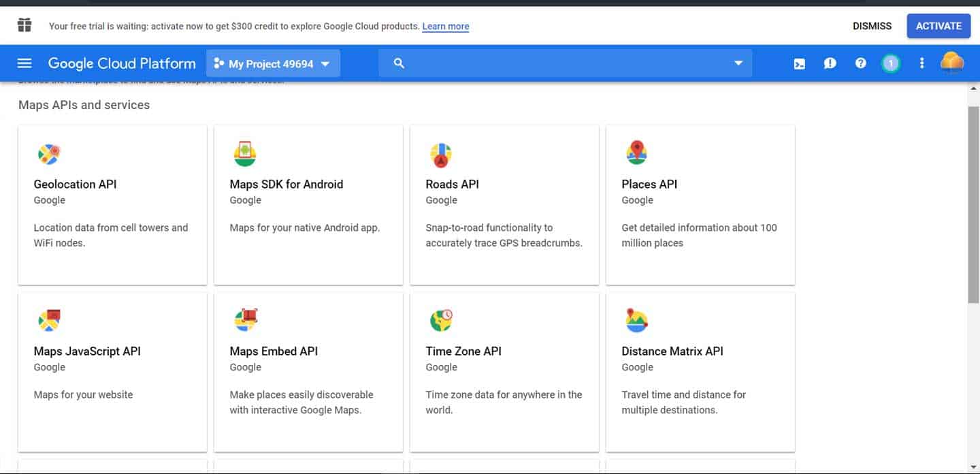The width and height of the screenshot is (980, 474).
Task: Select the Maps JavaScript API card
Action: [x=112, y=372]
